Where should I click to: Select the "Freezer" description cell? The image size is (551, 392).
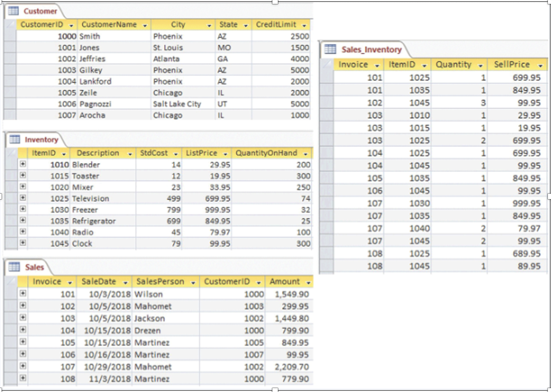[103, 210]
